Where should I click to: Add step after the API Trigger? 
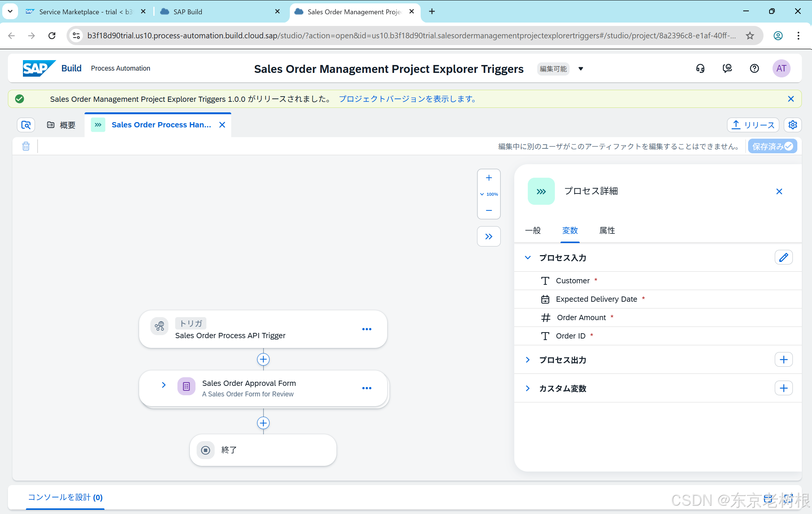[x=263, y=359]
